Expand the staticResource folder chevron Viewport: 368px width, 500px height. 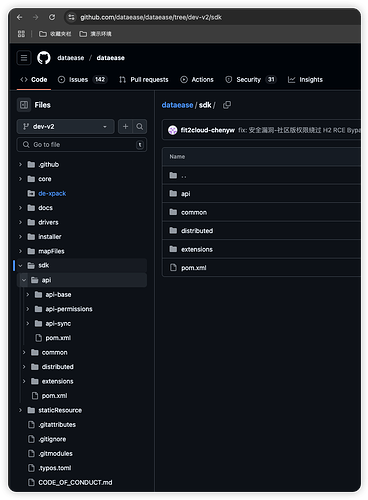click(20, 410)
